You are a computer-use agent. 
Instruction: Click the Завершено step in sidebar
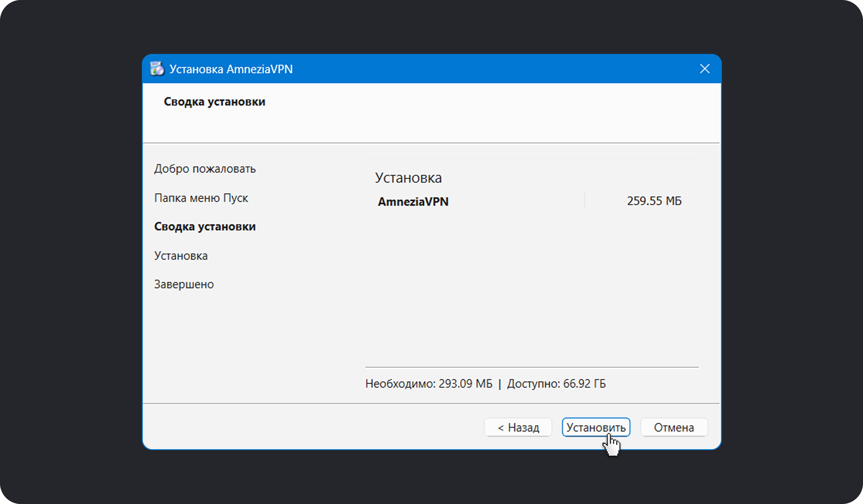pyautogui.click(x=184, y=284)
